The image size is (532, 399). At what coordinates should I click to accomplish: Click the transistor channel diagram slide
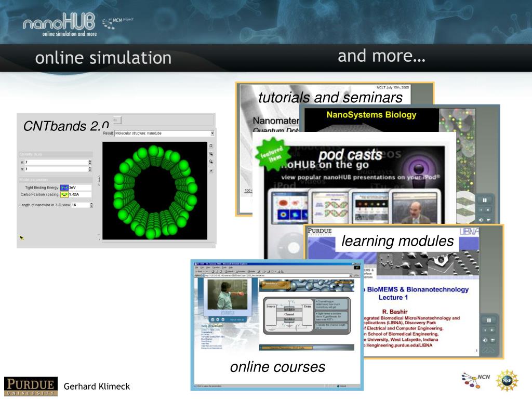[307, 316]
